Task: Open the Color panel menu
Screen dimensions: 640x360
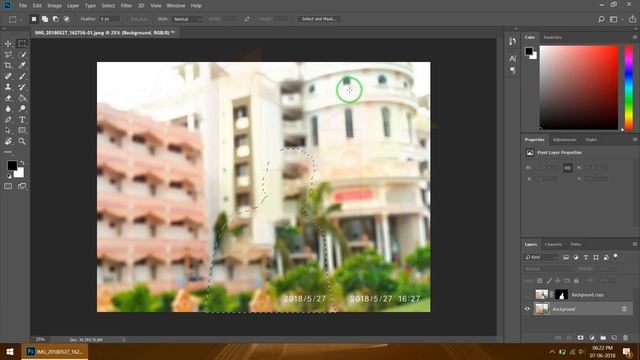Action: click(x=635, y=37)
